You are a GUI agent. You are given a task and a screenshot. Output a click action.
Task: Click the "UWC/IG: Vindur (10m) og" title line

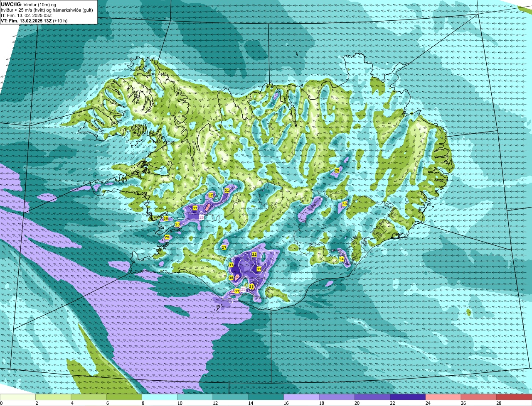click(29, 4)
